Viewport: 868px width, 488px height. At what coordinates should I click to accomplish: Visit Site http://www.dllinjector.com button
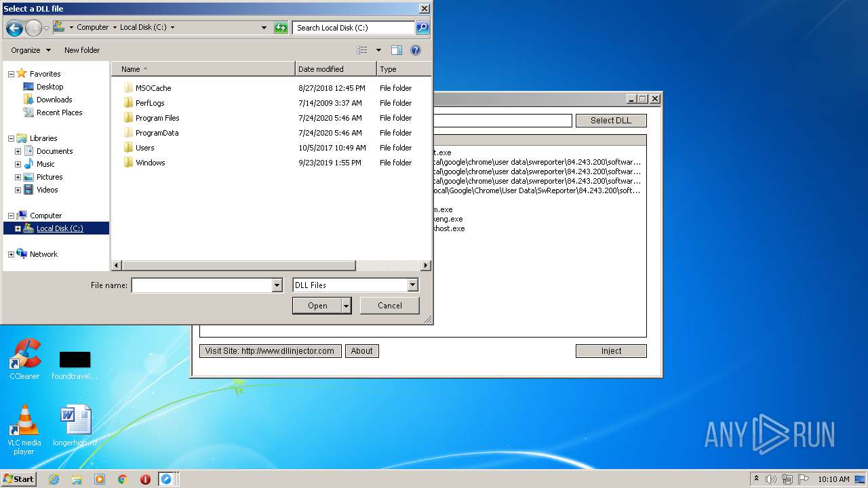point(270,351)
